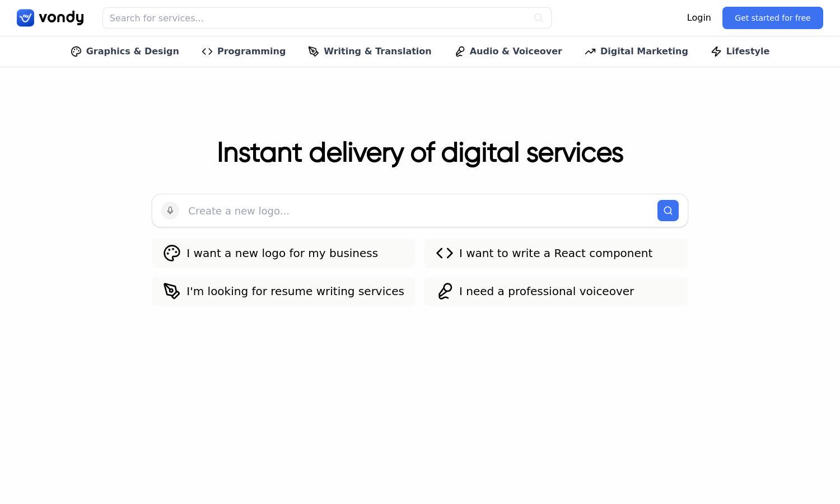The image size is (840, 504).
Task: Click the blue search submit button
Action: point(668,211)
